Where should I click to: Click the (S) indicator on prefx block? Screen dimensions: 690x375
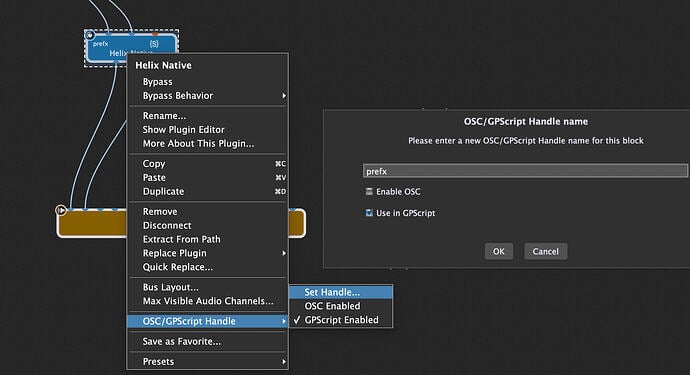[x=154, y=44]
